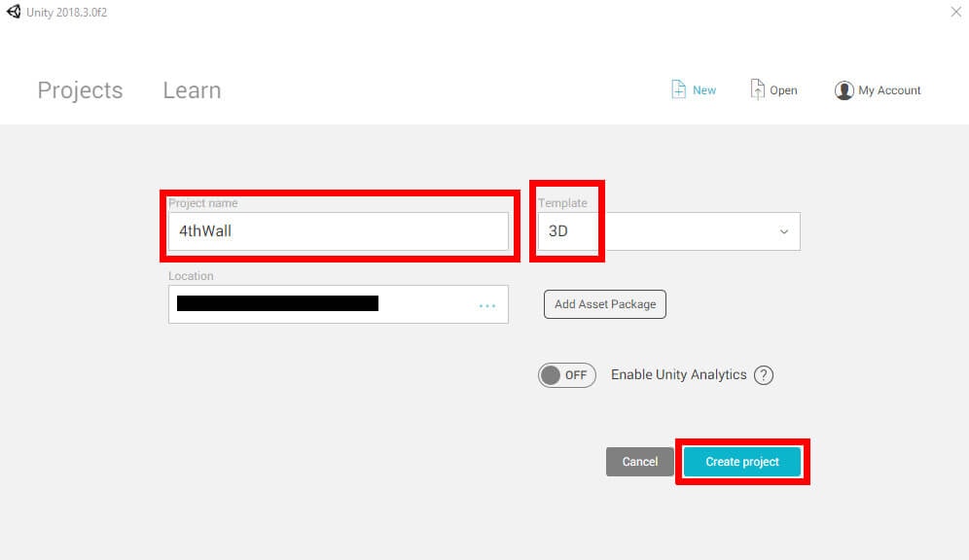Screen dimensions: 969x560
Task: Switch to the Learn tab
Action: [192, 90]
